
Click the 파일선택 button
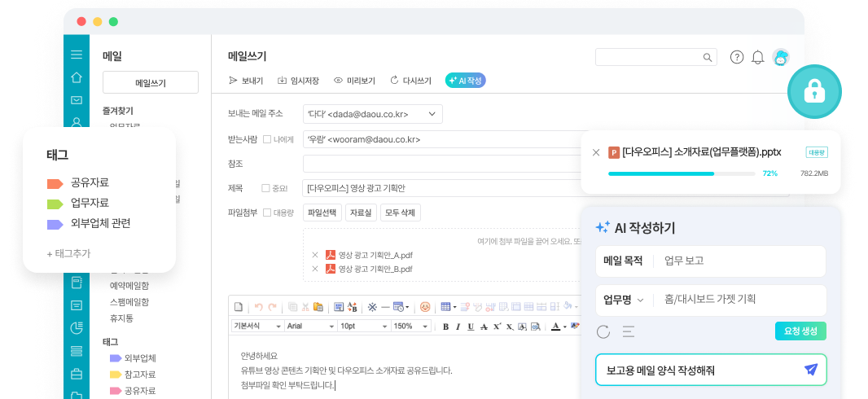click(x=322, y=213)
